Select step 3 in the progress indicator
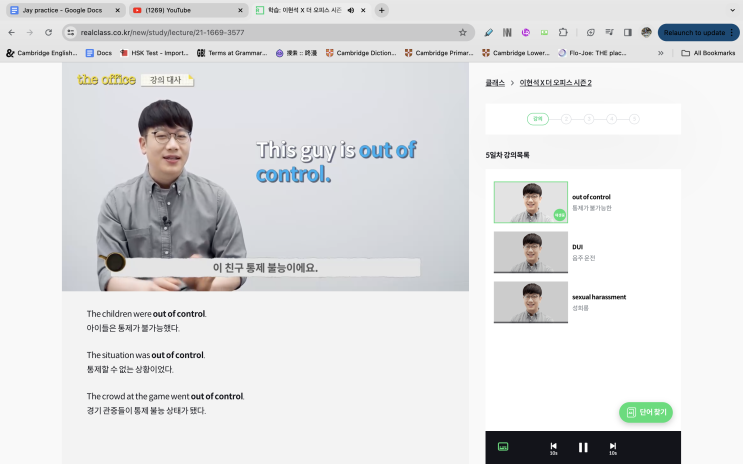 click(589, 119)
